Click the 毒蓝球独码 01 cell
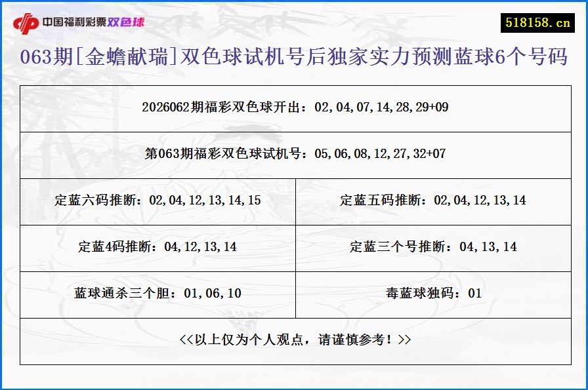The image size is (588, 390). coord(434,295)
